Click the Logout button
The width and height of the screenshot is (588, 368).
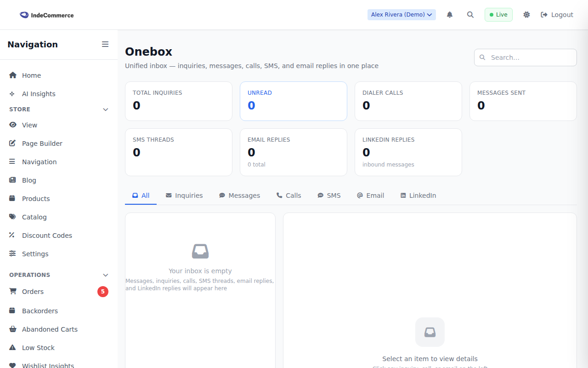557,15
